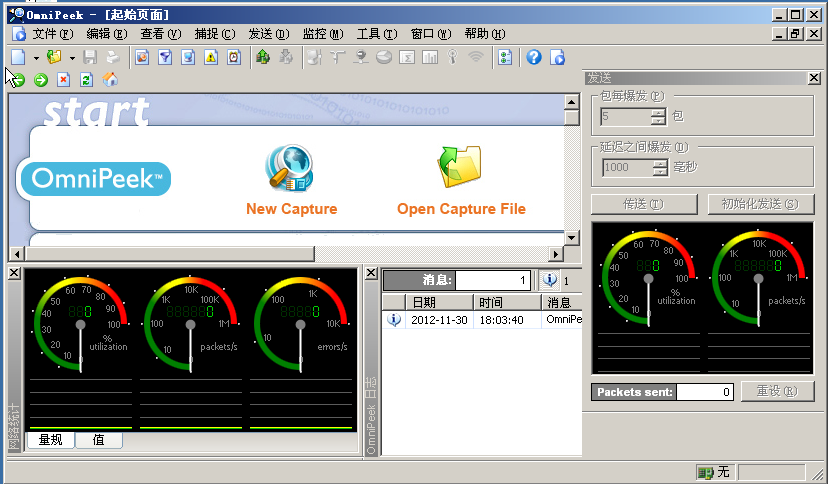Click the Open folder toolbar icon
The image size is (828, 484).
pos(54,57)
